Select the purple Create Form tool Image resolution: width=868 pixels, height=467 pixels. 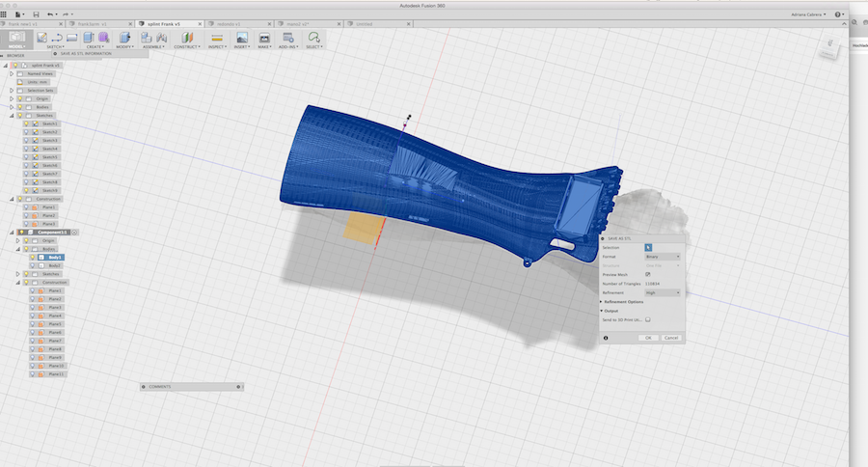tap(103, 37)
